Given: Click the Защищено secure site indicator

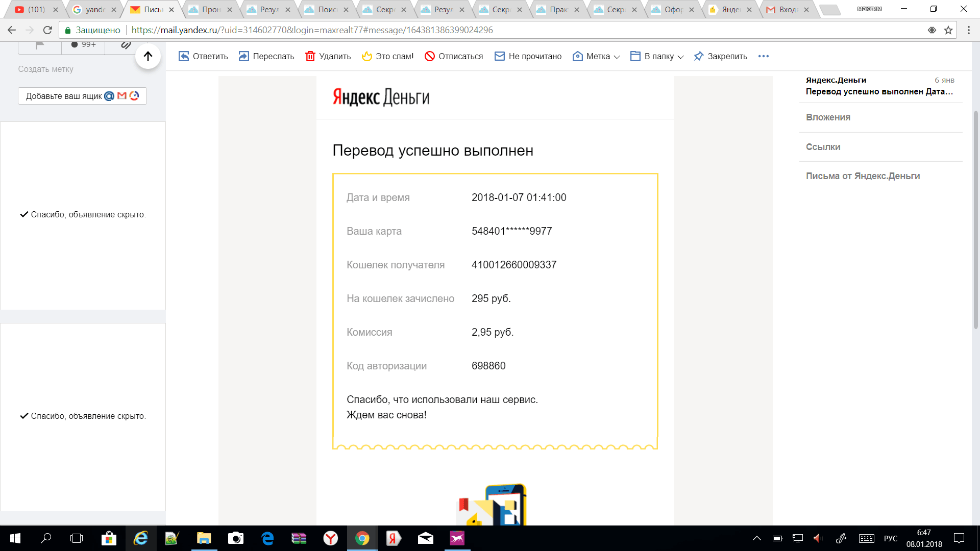Looking at the screenshot, I should [92, 30].
